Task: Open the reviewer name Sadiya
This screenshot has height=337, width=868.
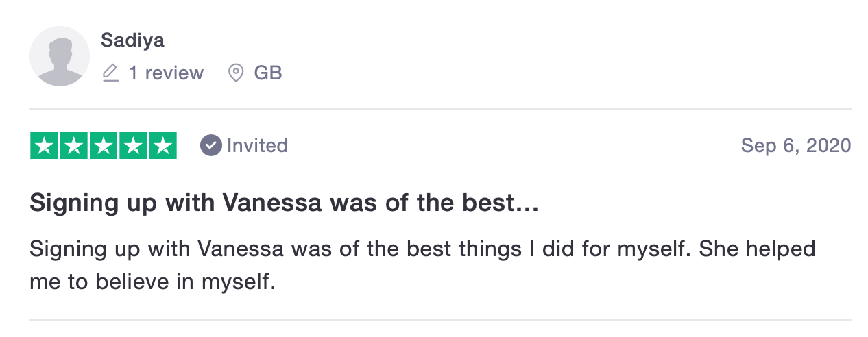Action: 132,40
